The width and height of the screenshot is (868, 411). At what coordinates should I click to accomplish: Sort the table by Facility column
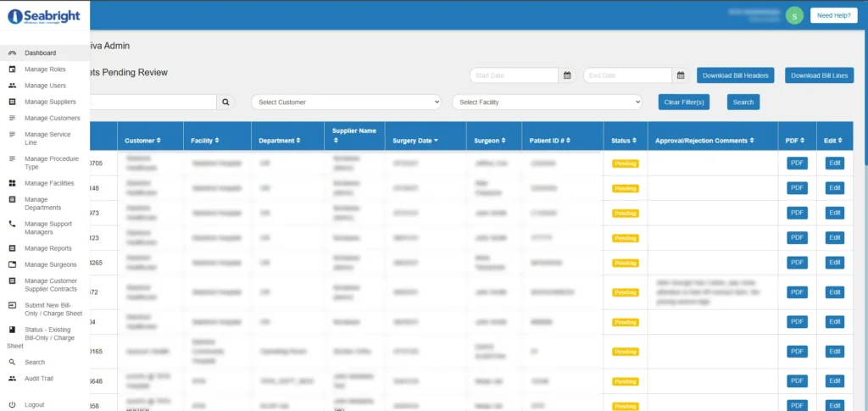205,141
